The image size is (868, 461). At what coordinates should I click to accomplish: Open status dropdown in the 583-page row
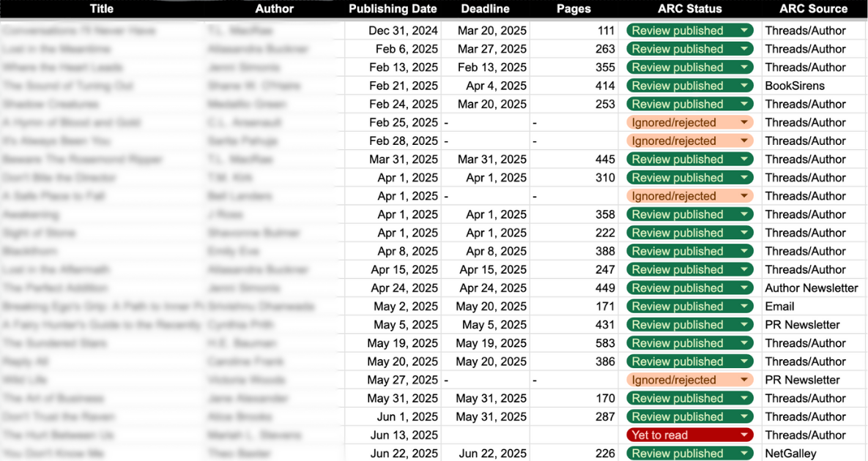coord(744,343)
